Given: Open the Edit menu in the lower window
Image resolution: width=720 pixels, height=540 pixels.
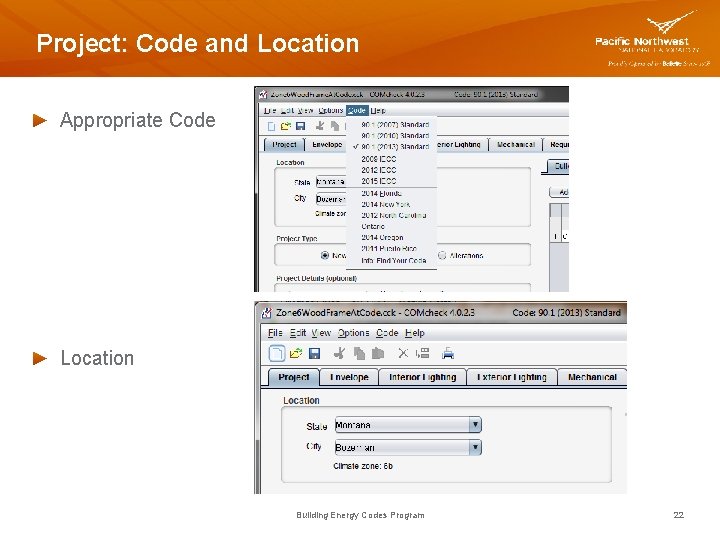Looking at the screenshot, I should click(298, 333).
